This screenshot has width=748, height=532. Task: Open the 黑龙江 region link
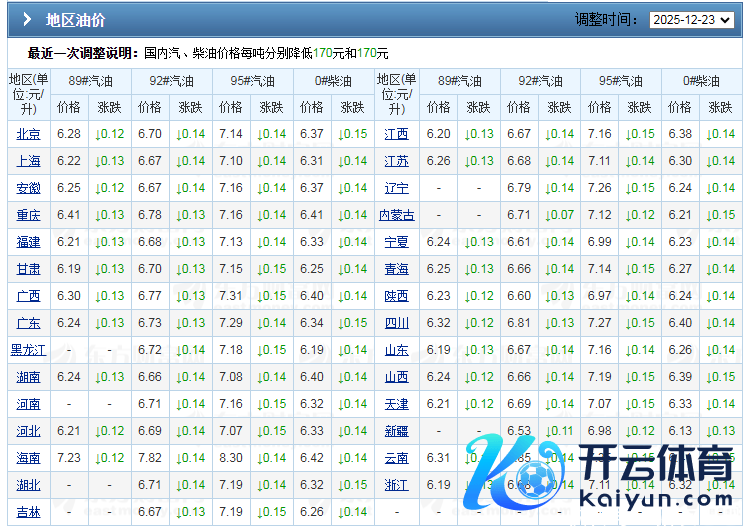click(29, 350)
